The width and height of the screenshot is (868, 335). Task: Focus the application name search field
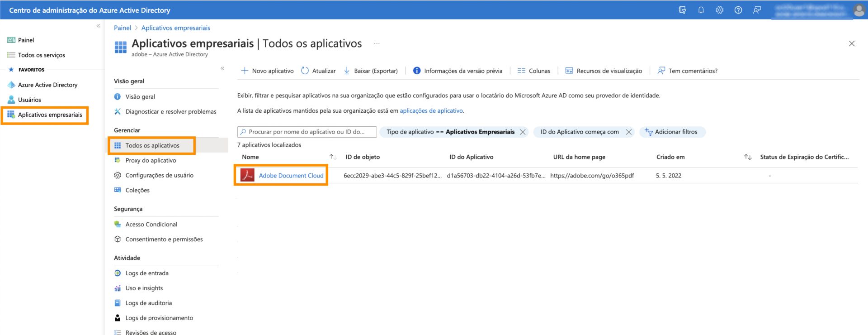pos(307,132)
